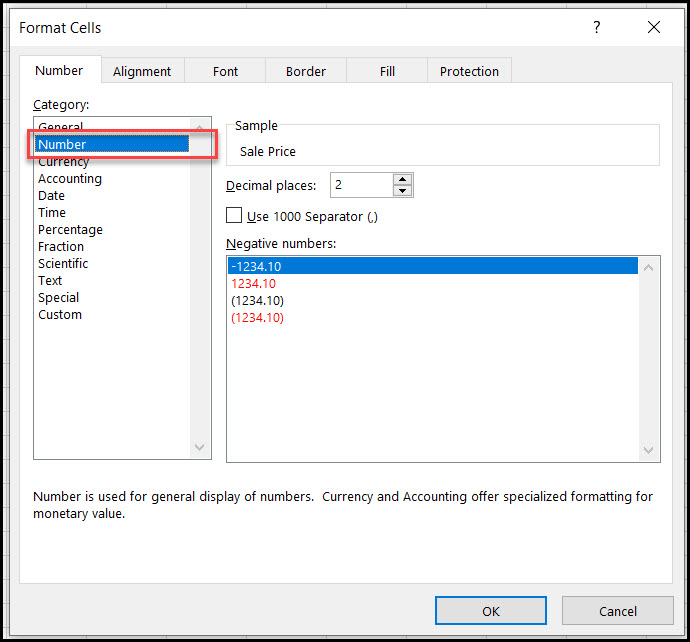Select red 1234.10 negative number format
690x642 pixels.
[253, 284]
